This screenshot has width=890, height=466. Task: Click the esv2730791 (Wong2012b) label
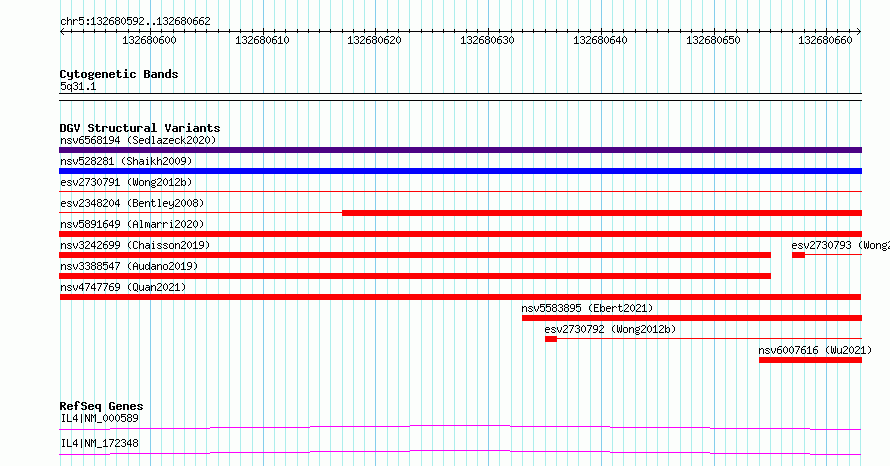coord(126,182)
